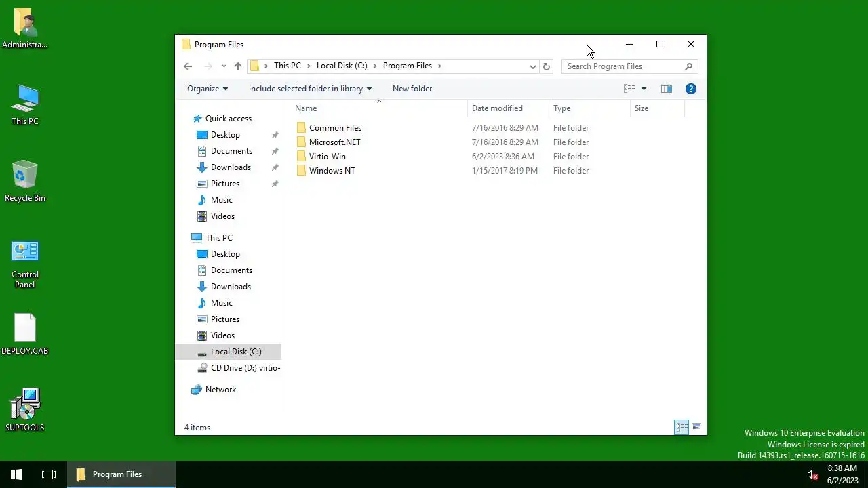This screenshot has width=868, height=488.
Task: Switch to details view in status bar
Action: (x=682, y=427)
